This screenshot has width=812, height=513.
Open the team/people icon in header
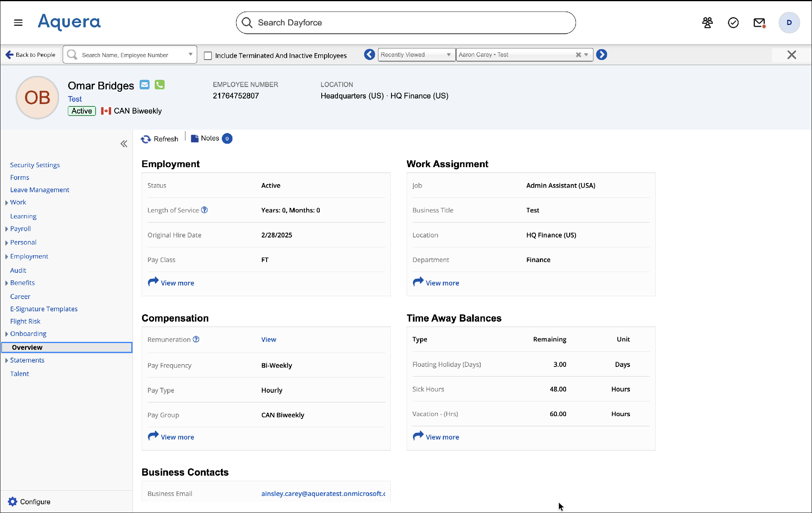(x=707, y=23)
